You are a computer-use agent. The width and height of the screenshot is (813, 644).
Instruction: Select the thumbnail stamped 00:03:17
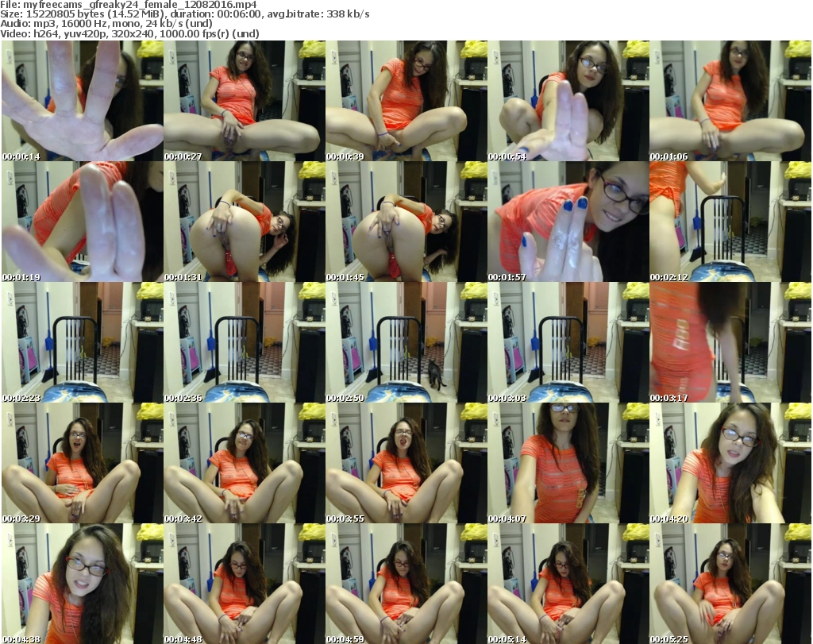click(x=730, y=342)
